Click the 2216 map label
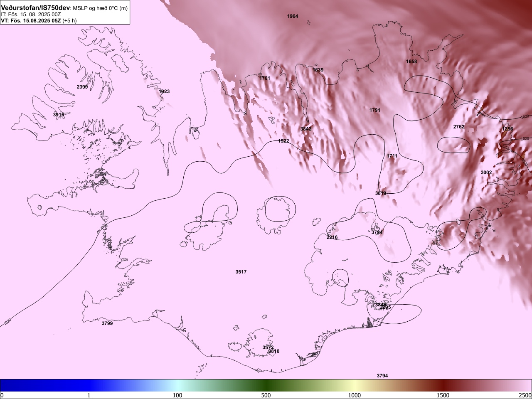Screen dimensions: 532x399 click(x=332, y=237)
